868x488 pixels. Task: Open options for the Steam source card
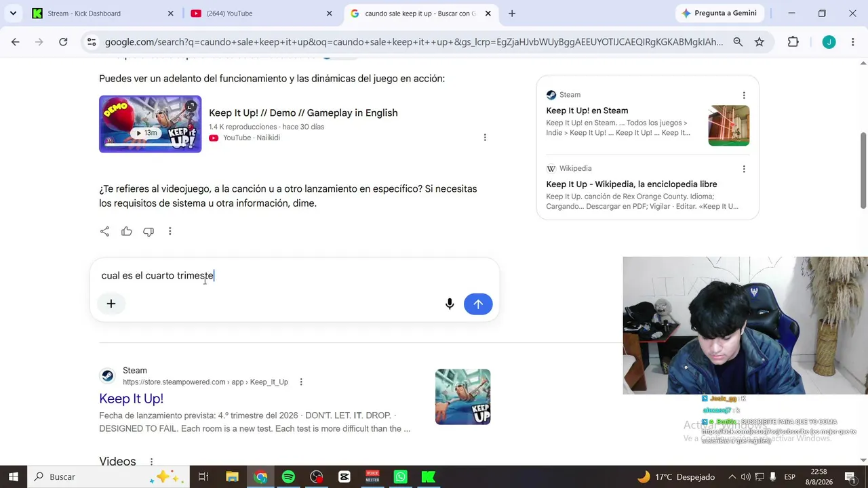click(744, 96)
